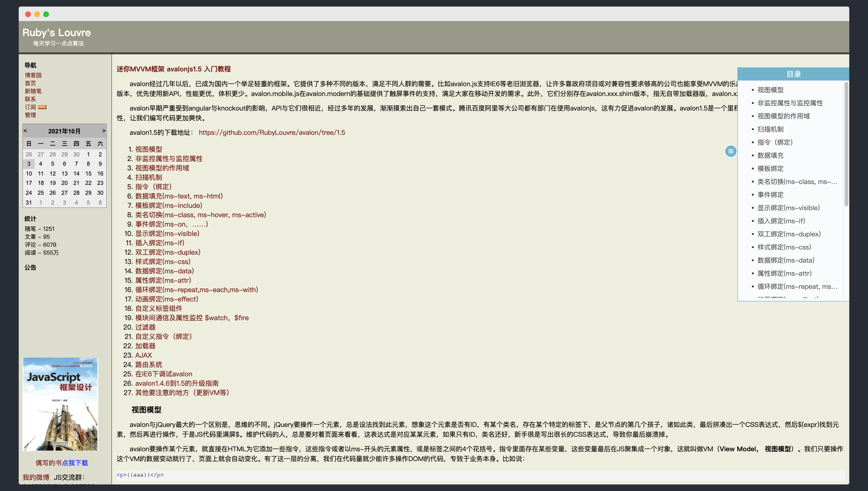Select 视图模型 in the catalog panel
Image resolution: width=868 pixels, height=491 pixels.
tap(770, 90)
